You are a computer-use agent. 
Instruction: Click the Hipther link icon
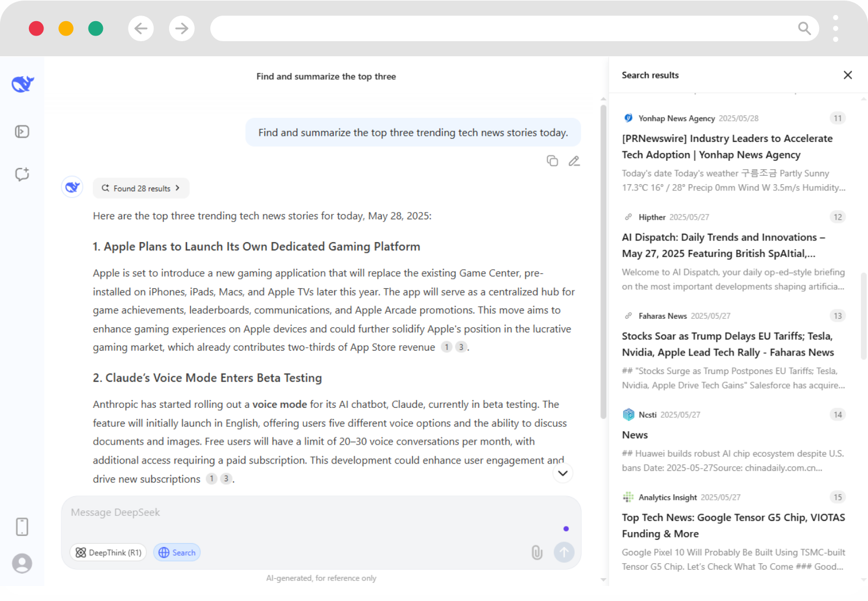pyautogui.click(x=628, y=217)
